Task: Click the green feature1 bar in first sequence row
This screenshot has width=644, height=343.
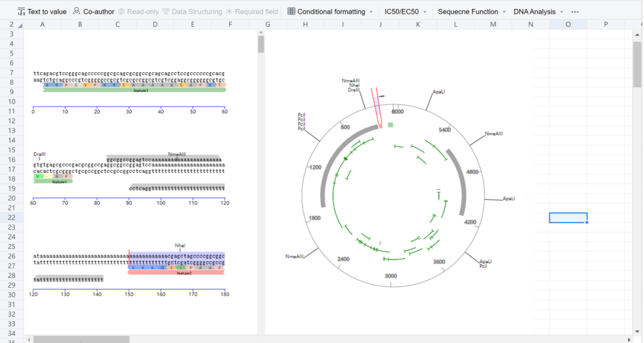Action: tap(134, 90)
